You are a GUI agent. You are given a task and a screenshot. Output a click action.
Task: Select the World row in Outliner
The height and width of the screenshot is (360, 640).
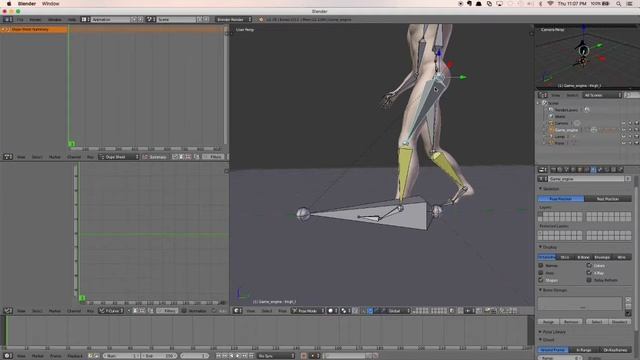point(560,116)
